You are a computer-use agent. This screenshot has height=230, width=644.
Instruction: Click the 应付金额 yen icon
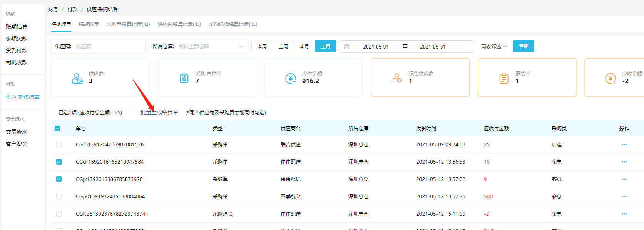291,79
